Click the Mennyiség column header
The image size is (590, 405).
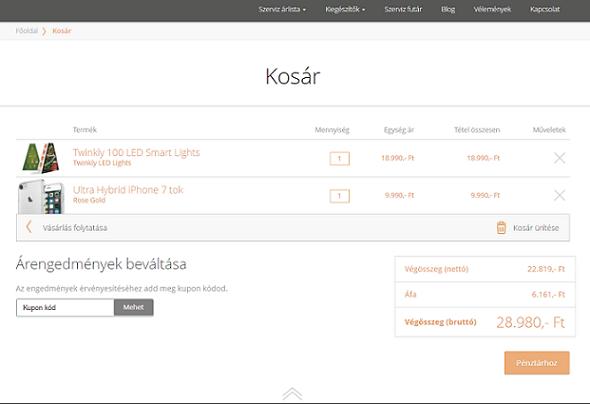click(332, 130)
